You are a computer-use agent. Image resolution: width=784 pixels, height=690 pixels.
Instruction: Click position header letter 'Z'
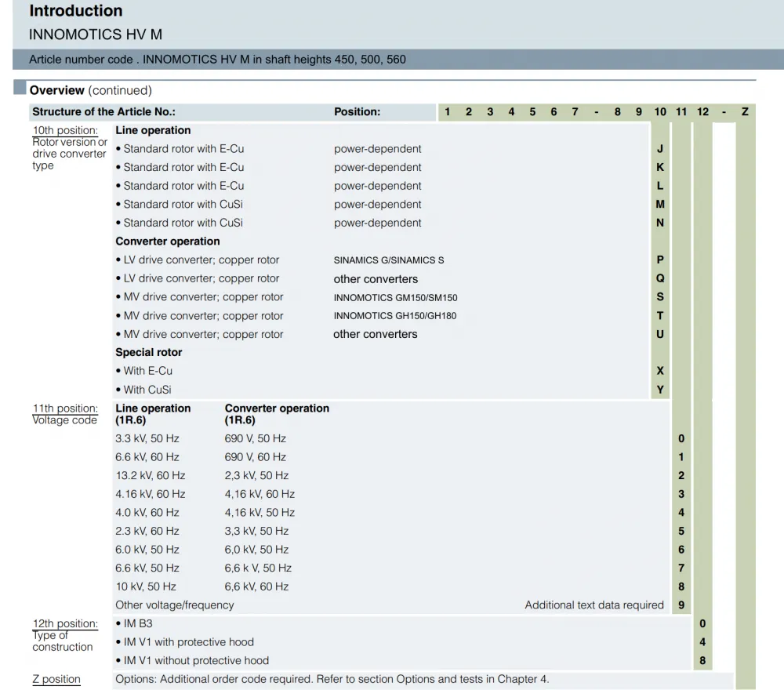(x=745, y=112)
